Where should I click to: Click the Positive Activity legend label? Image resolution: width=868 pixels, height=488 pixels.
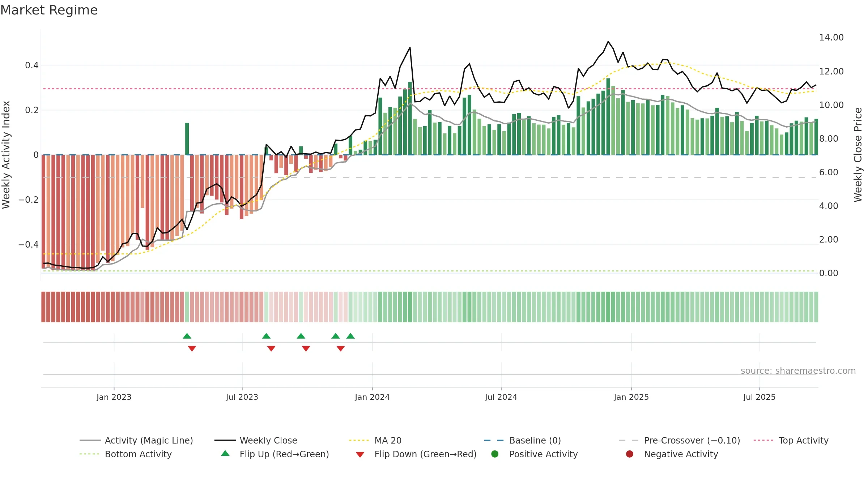[544, 454]
